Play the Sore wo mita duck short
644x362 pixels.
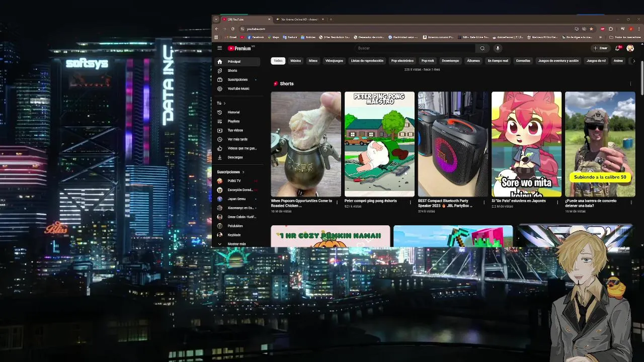coord(526,144)
